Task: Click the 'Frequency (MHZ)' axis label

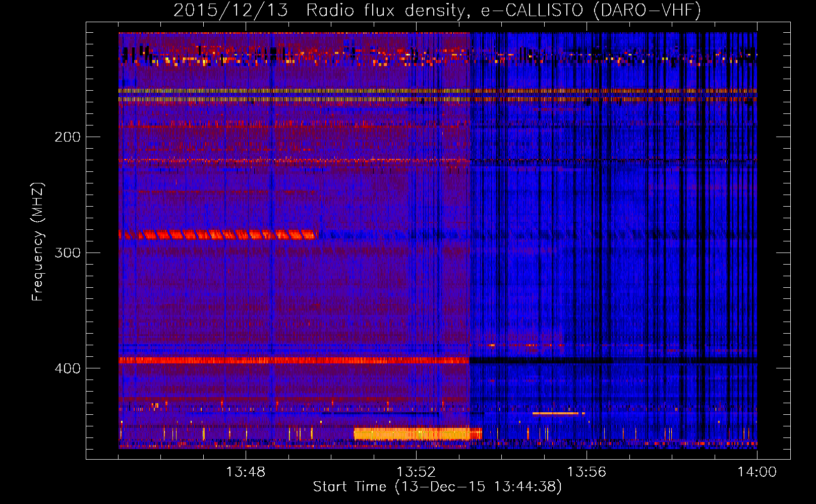Action: tap(38, 242)
